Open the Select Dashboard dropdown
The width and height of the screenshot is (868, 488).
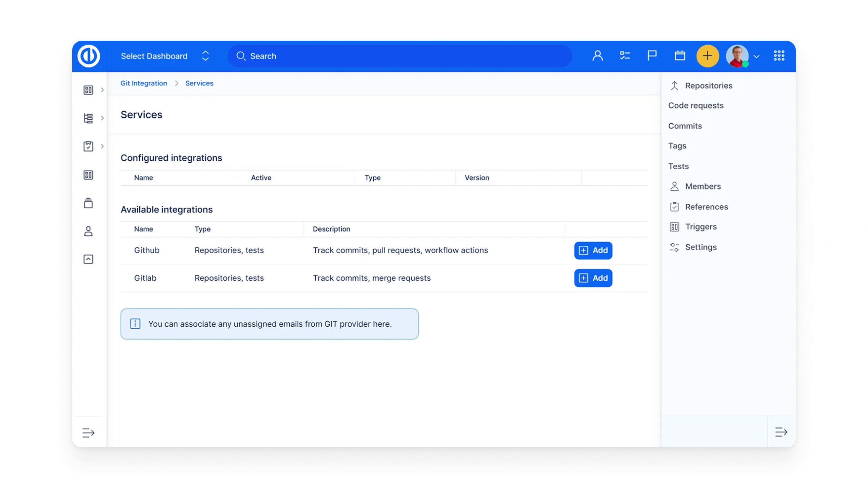(164, 56)
